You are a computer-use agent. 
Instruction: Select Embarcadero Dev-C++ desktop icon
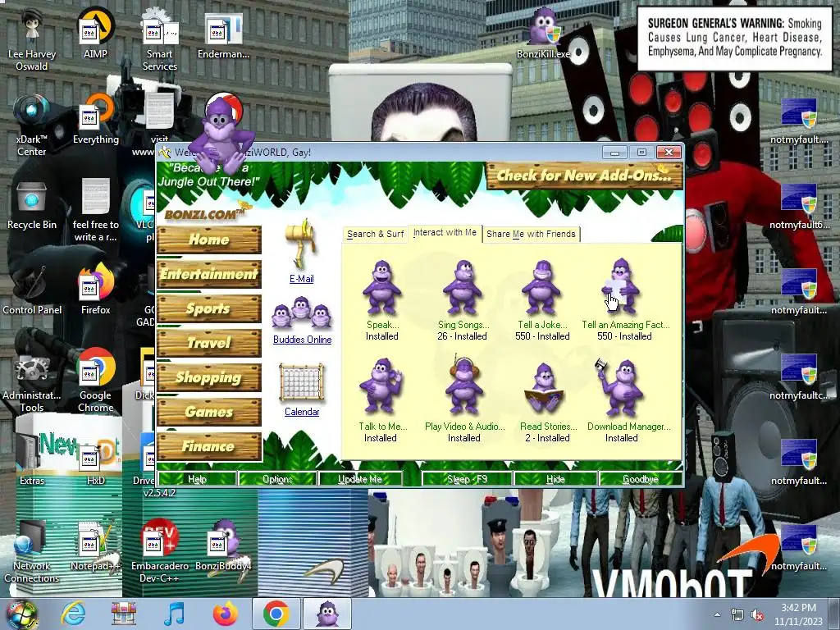(160, 552)
